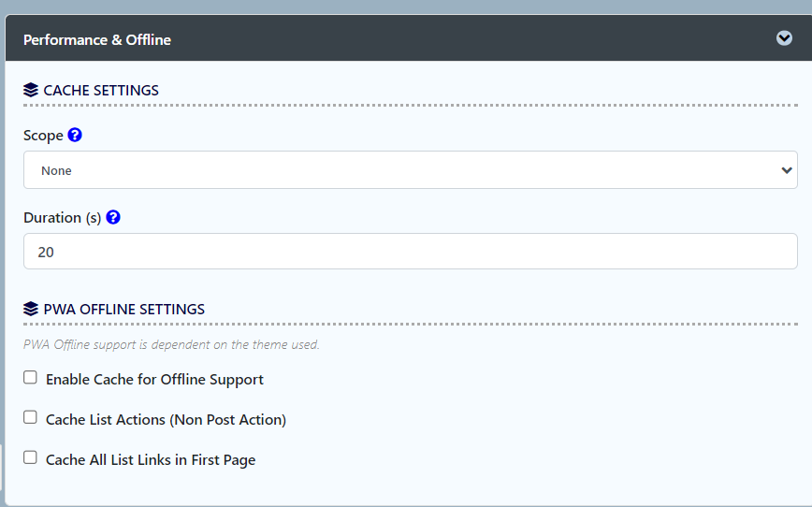Click the CACHE SETTINGS section heading
Image resolution: width=812 pixels, height=507 pixels.
(101, 90)
